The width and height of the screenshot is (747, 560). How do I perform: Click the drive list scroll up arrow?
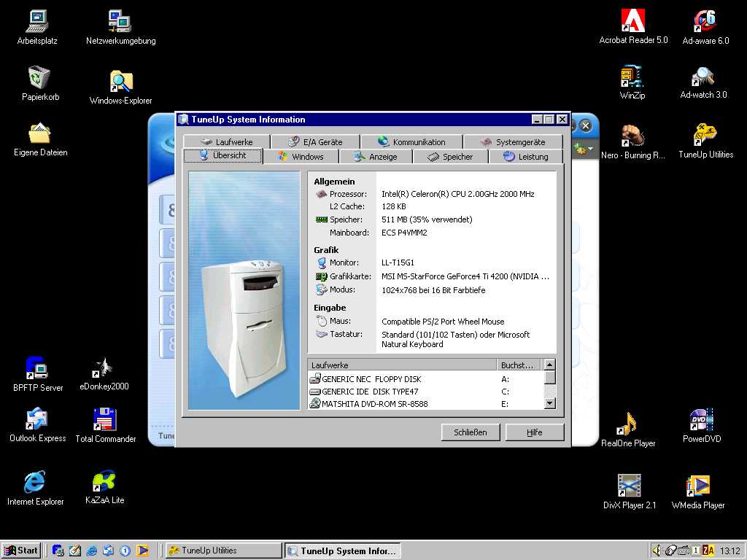pos(550,365)
